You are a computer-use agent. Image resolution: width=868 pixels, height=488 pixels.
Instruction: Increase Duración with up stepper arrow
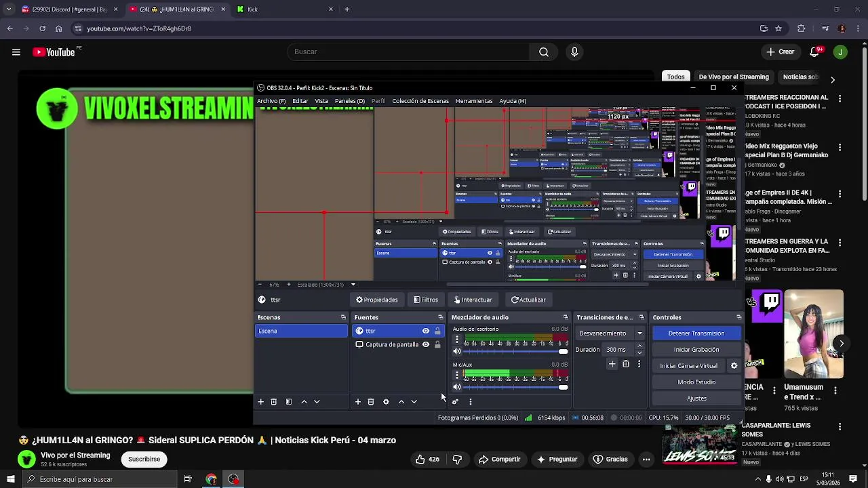[639, 346]
